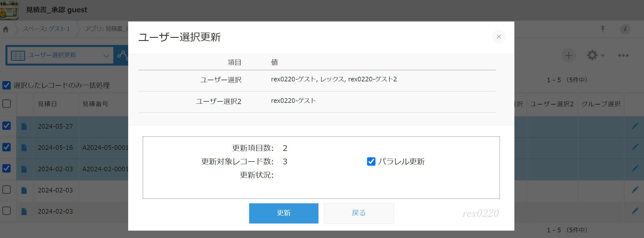Open the 2024-05-27 record detail icon
Image resolution: width=644 pixels, height=238 pixels.
pyautogui.click(x=24, y=126)
